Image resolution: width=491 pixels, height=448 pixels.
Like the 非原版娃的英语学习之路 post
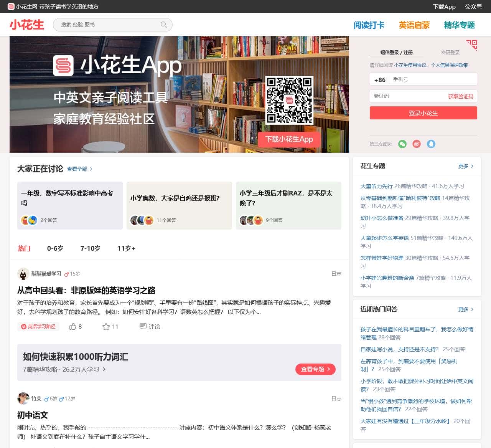pos(75,326)
